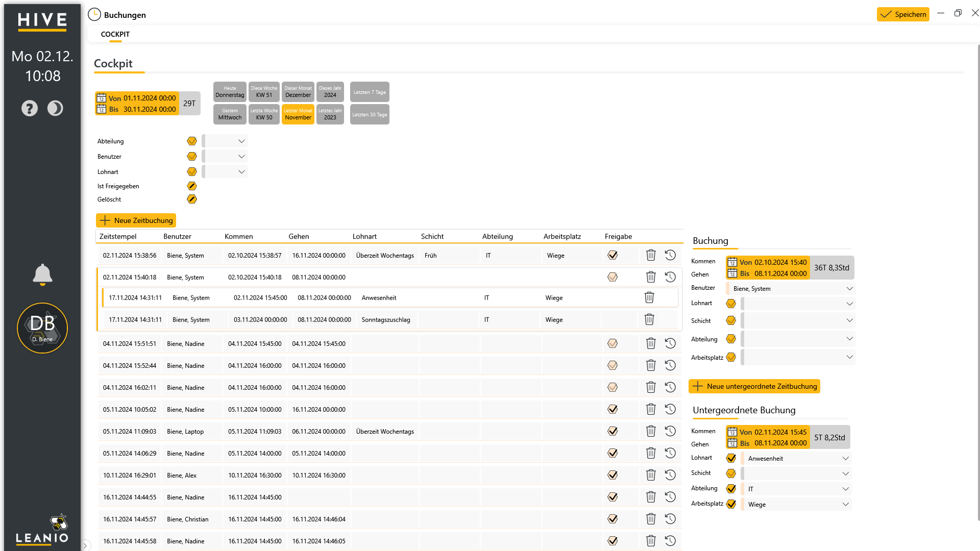Open Schicht dropdown in Buchung panel
Screen dimensions: 980x551
[x=798, y=320]
